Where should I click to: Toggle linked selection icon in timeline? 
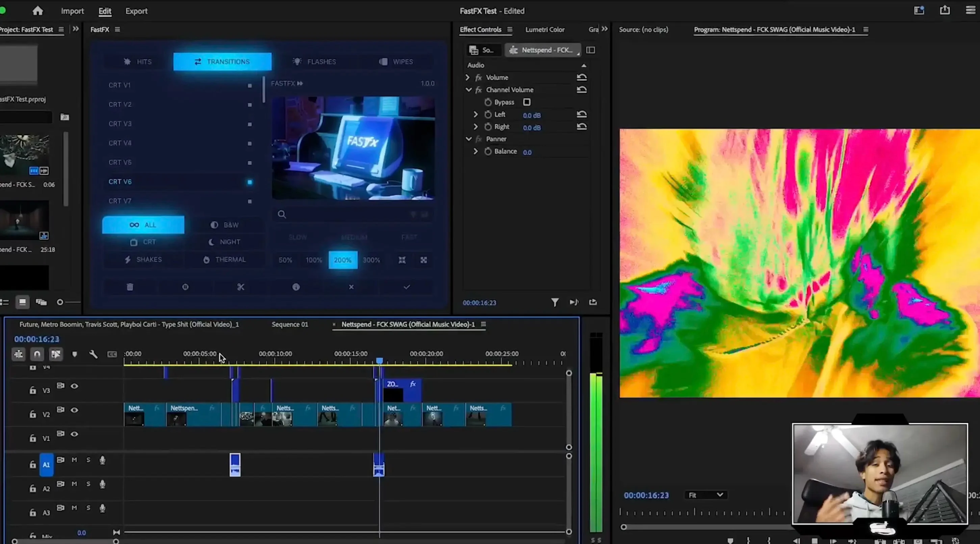coord(56,354)
